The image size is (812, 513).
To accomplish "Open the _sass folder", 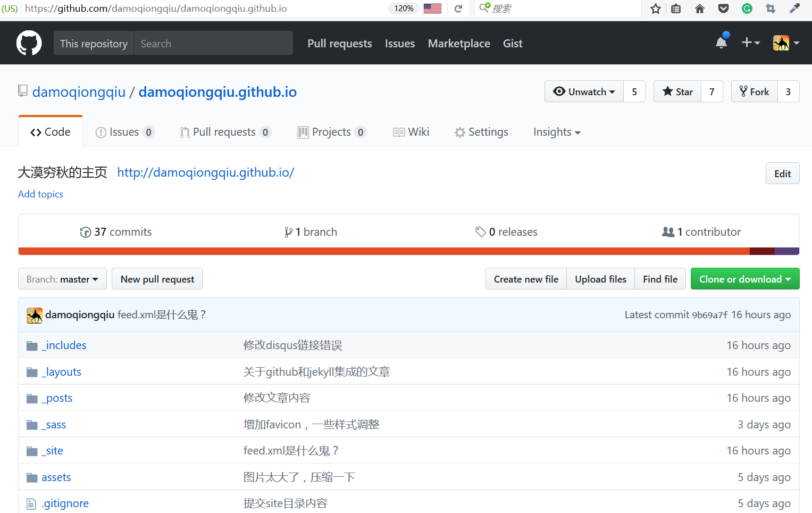I will pyautogui.click(x=54, y=425).
